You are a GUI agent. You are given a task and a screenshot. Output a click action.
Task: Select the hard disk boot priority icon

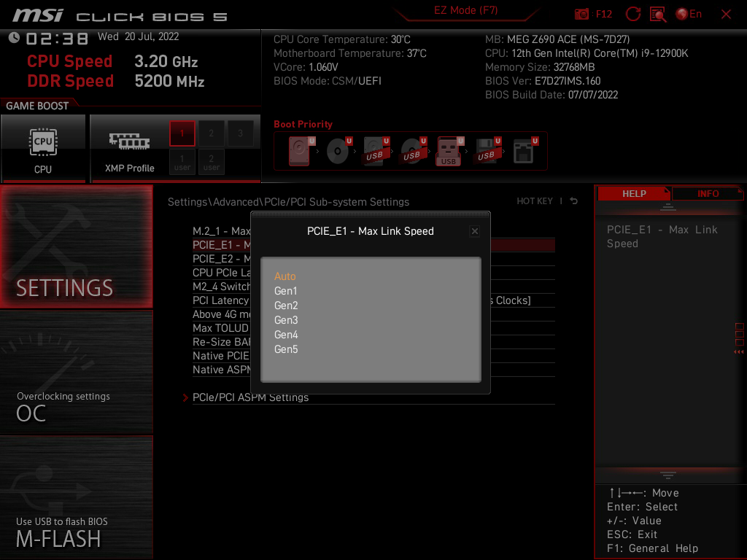point(300,151)
